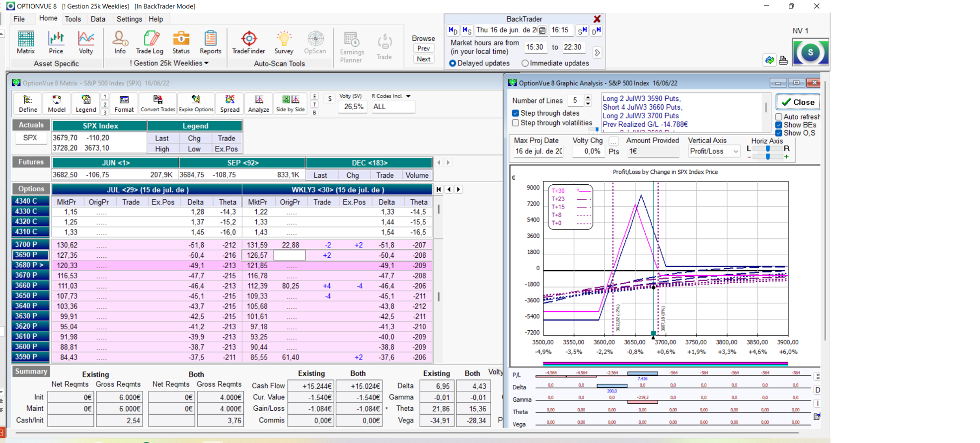Image resolution: width=980 pixels, height=443 pixels.
Task: Step back one day in BackTrader
Action: tap(453, 30)
